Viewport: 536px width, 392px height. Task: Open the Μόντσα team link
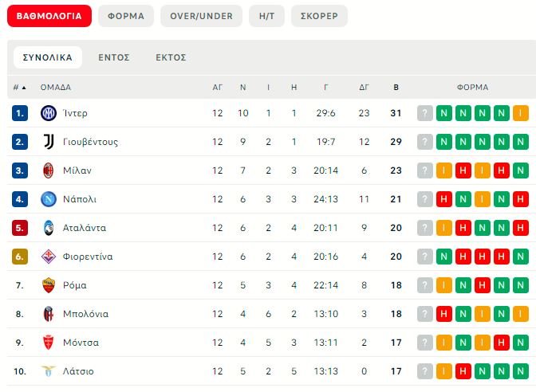coord(81,343)
